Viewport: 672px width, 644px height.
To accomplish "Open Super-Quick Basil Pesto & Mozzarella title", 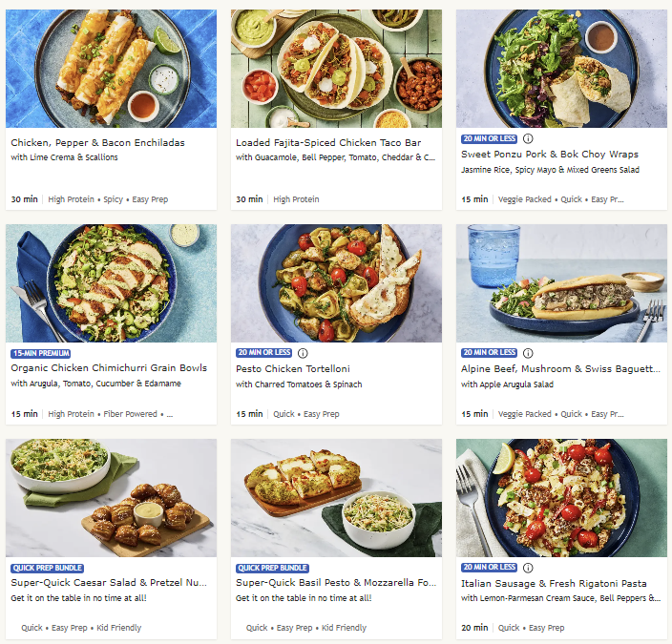I will pos(336,583).
